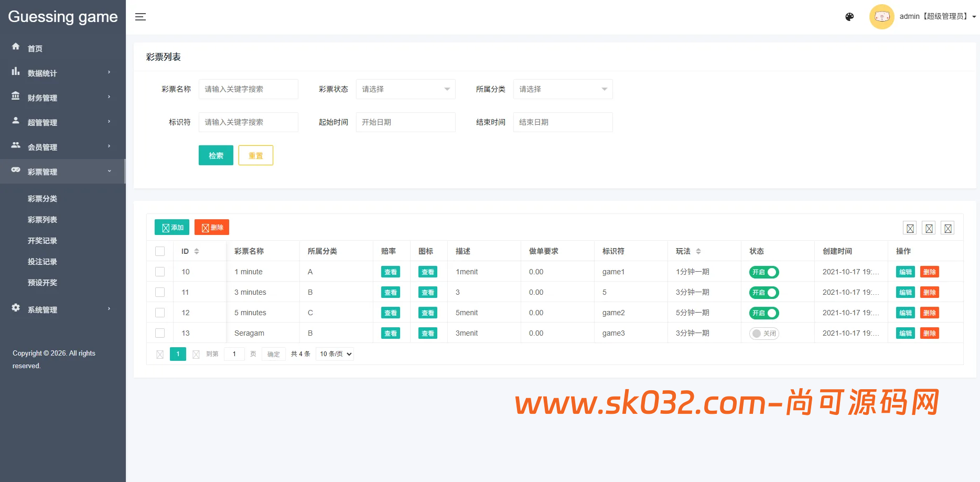The width and height of the screenshot is (980, 482).
Task: Click the admin avatar image
Action: pos(881,17)
